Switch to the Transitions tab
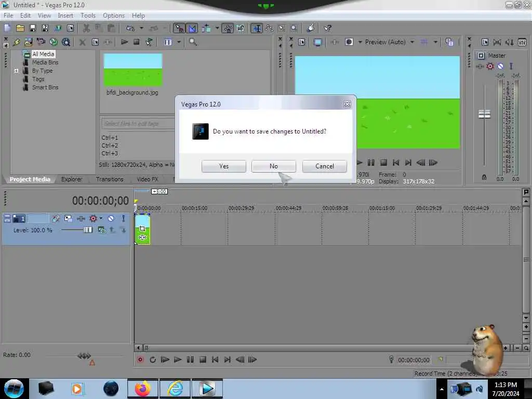This screenshot has width=532, height=399. (x=110, y=179)
